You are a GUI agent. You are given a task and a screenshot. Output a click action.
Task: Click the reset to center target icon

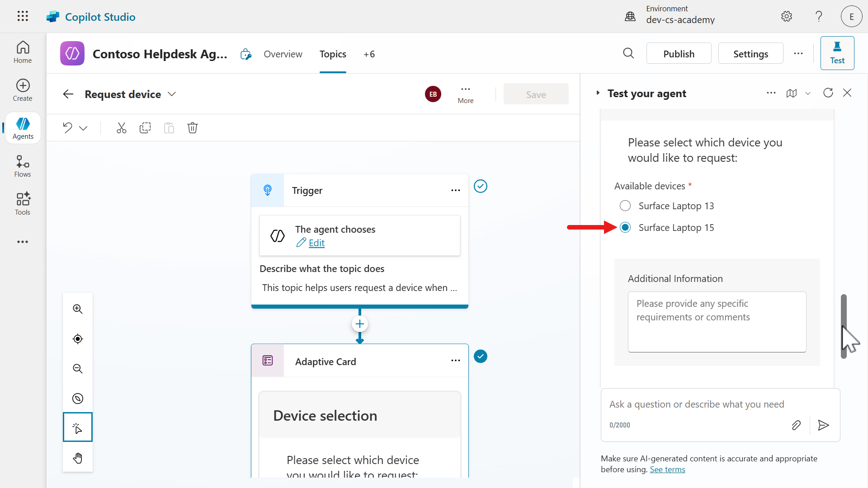click(78, 339)
